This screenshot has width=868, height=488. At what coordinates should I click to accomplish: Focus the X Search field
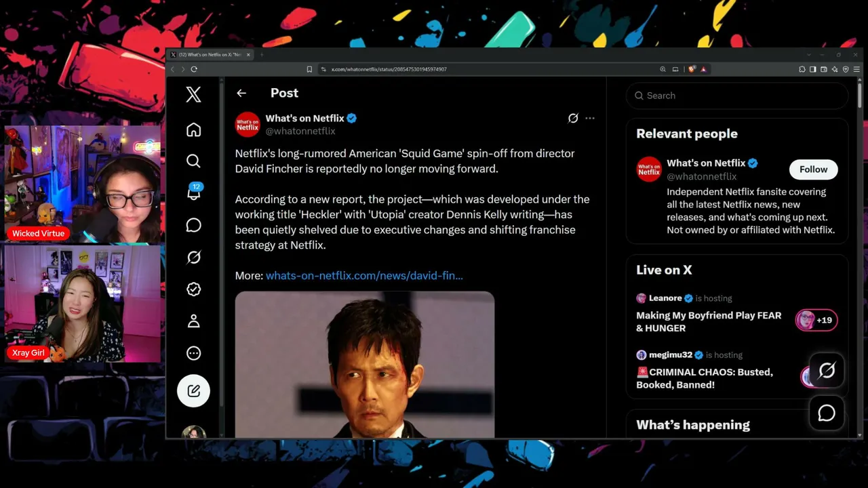pos(737,96)
